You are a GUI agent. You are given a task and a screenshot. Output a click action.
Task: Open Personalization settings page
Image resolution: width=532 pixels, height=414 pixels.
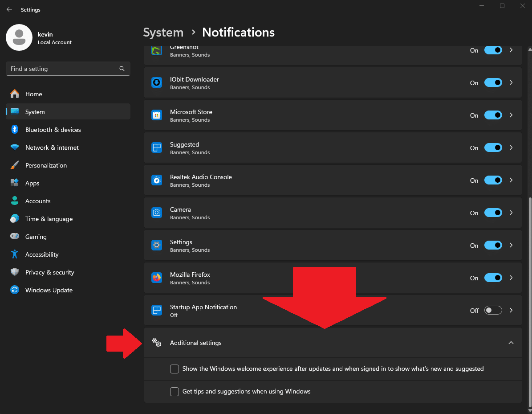point(68,165)
